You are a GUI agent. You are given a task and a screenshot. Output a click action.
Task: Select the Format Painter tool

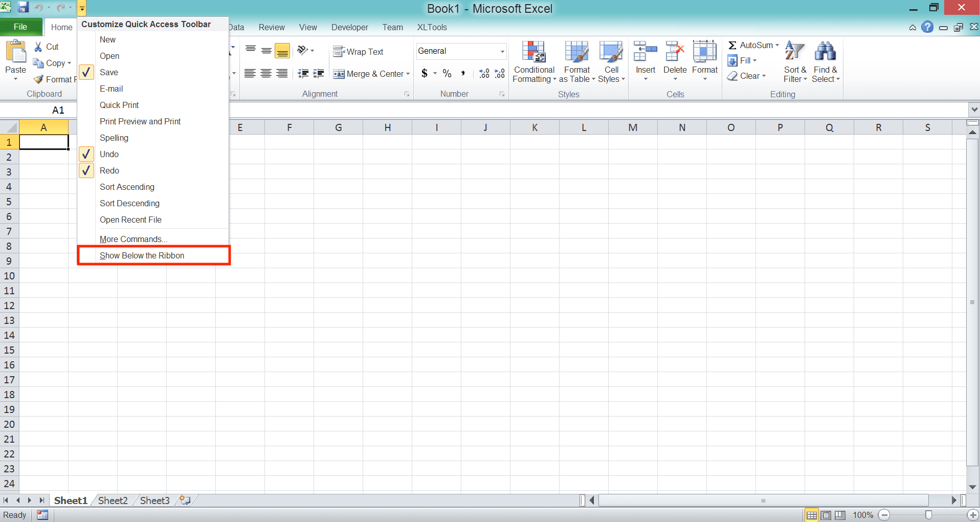tap(55, 79)
